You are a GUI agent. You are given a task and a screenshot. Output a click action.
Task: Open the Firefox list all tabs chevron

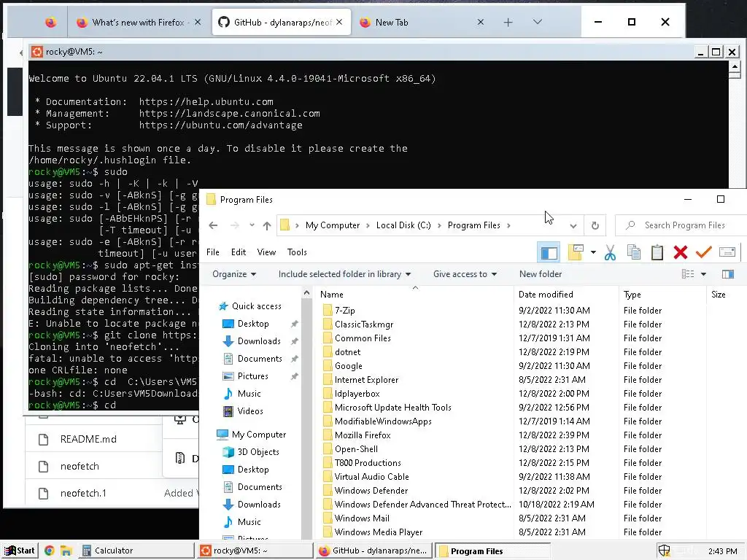pyautogui.click(x=538, y=22)
